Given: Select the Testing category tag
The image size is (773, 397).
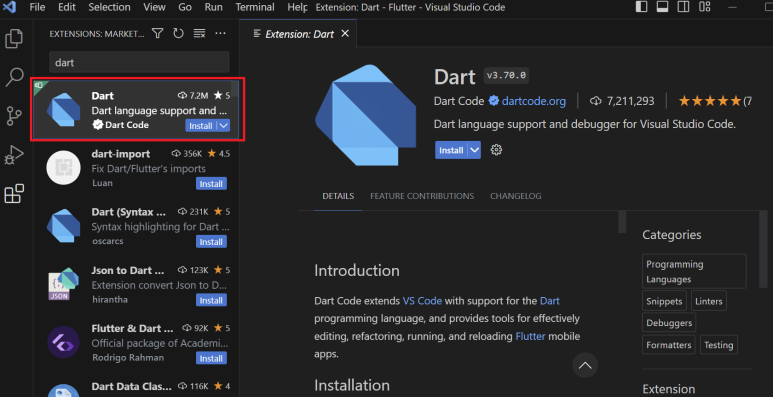Looking at the screenshot, I should (719, 345).
